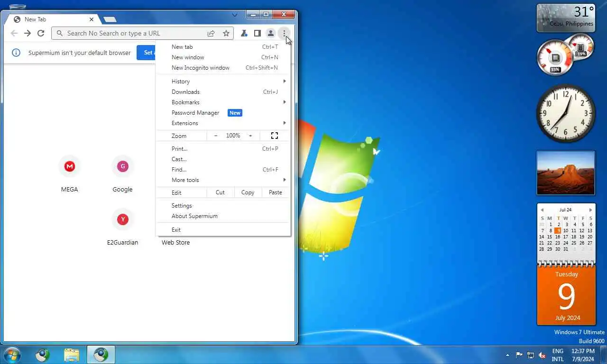607x364 pixels.
Task: Open the tab search chevron
Action: click(234, 15)
